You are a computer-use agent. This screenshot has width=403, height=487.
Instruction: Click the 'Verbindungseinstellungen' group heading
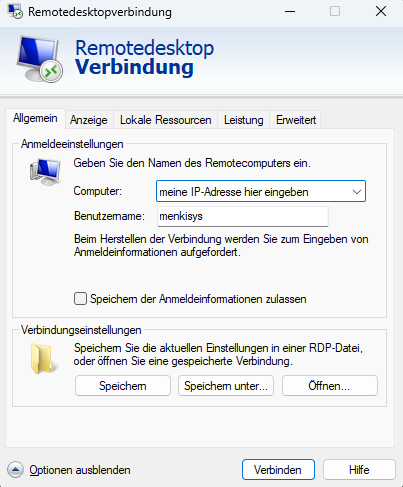81,330
